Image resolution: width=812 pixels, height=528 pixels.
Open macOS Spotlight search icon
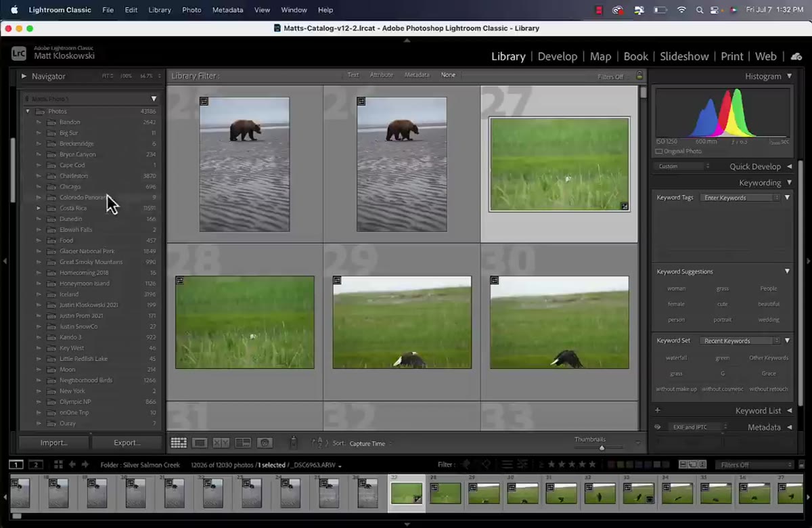[x=700, y=10]
